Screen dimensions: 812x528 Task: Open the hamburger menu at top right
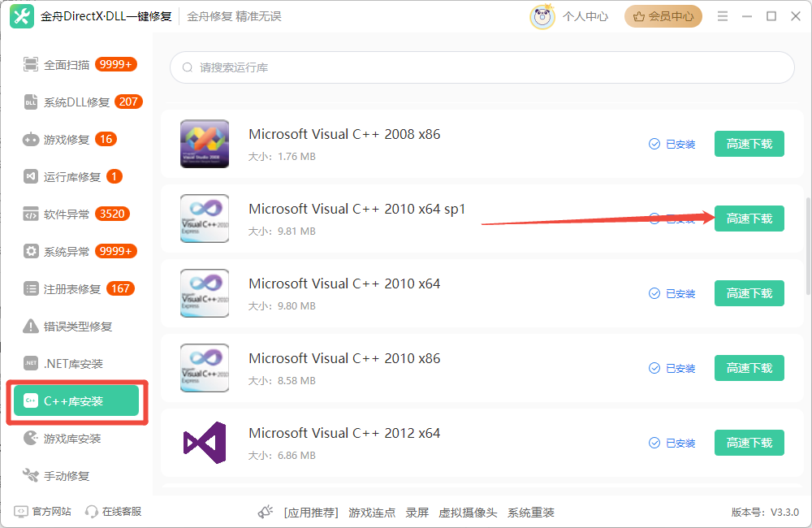[x=722, y=15]
